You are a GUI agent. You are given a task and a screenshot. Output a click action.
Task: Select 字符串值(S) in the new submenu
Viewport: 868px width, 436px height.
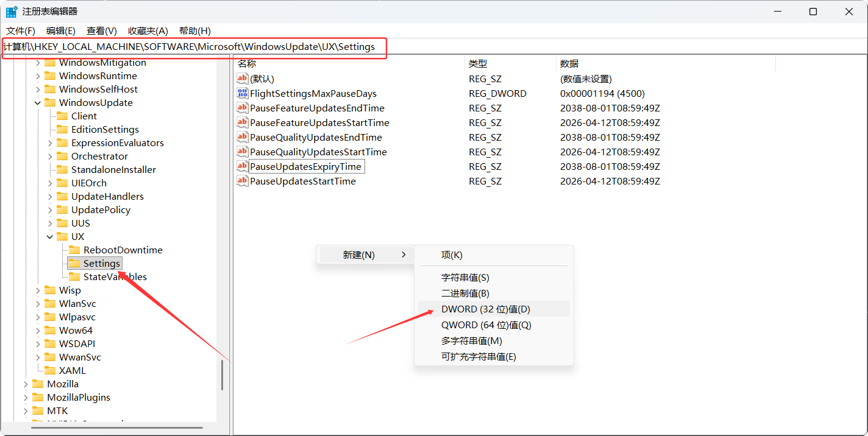click(464, 278)
